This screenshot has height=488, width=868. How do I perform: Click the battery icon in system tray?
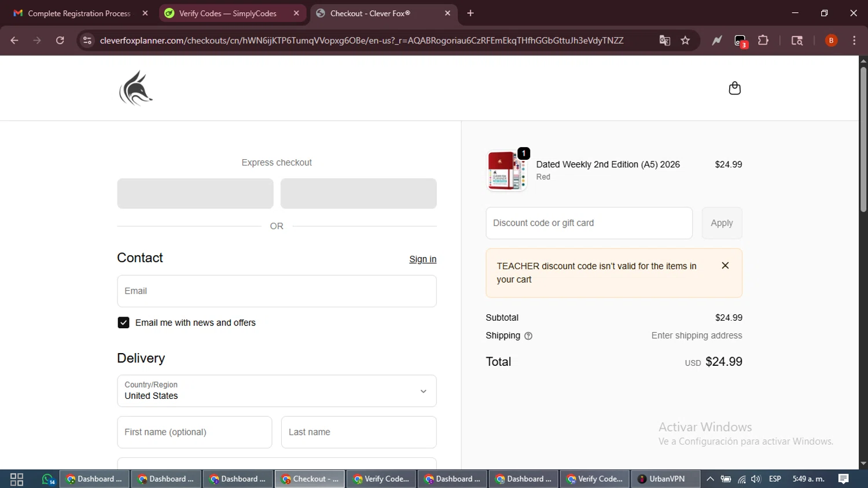tap(726, 479)
